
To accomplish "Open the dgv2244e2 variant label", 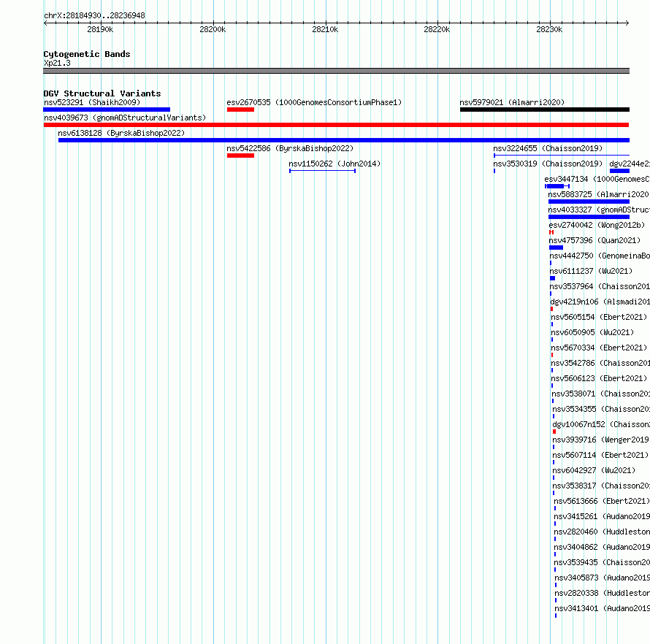I will click(630, 164).
